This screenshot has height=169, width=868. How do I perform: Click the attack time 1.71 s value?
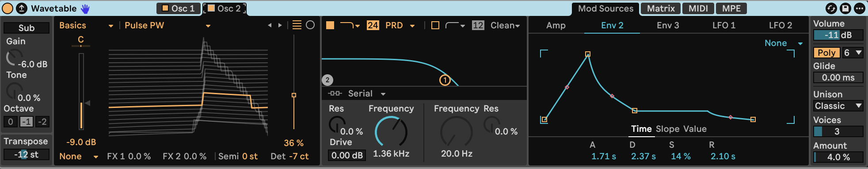tap(603, 157)
